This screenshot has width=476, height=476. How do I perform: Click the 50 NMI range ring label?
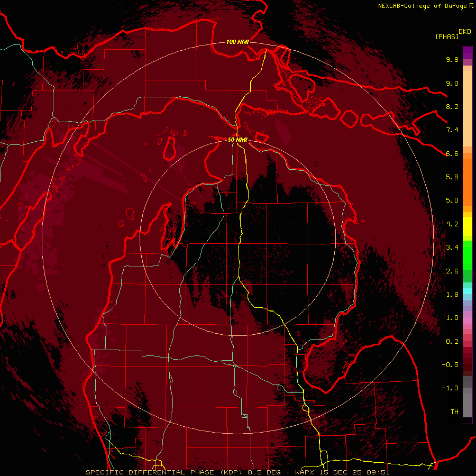pyautogui.click(x=237, y=140)
